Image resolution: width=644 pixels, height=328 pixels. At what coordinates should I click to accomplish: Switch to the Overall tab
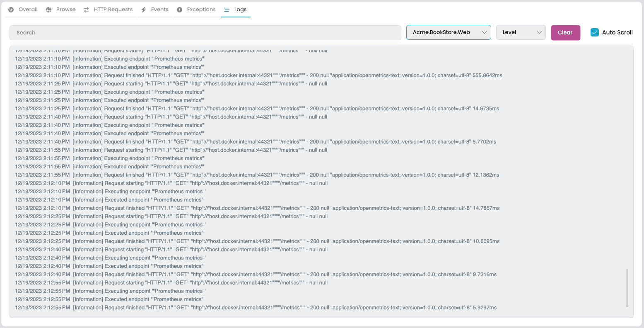click(x=27, y=9)
